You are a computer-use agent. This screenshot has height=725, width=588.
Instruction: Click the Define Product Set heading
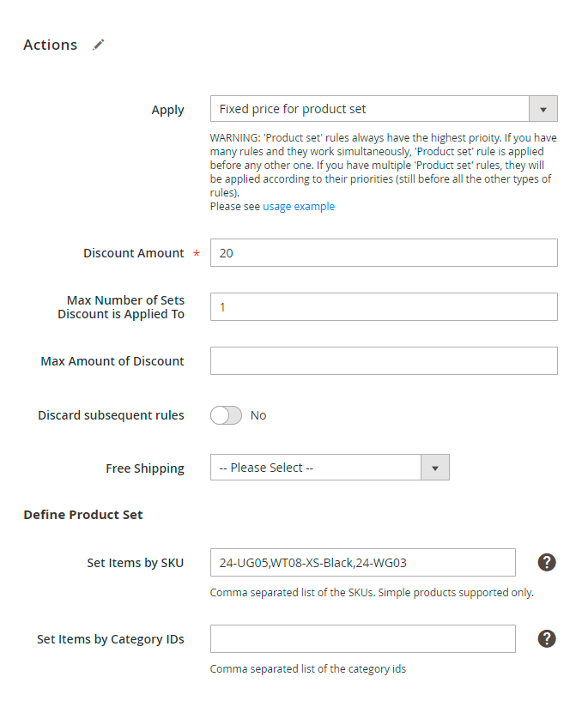82,515
